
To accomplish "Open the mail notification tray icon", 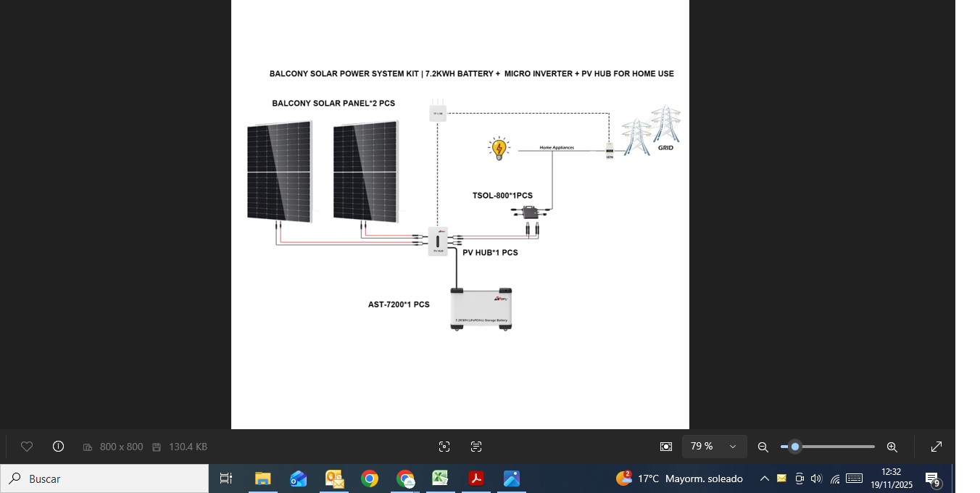I will pyautogui.click(x=781, y=478).
